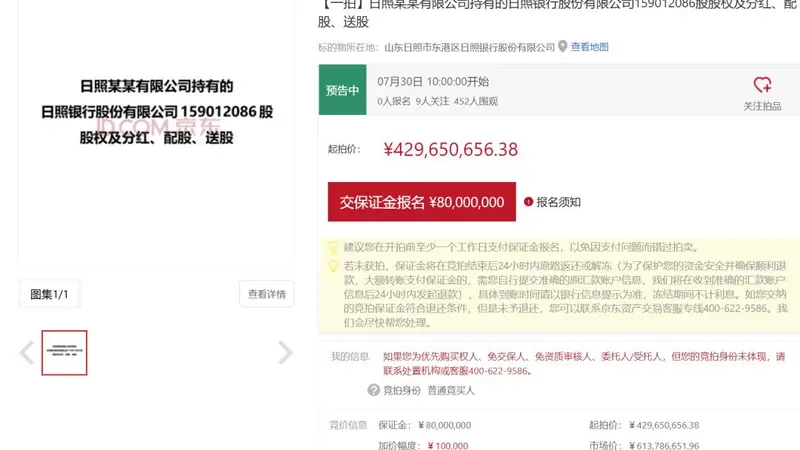Viewport: 800px width, 450px height.
Task: Click the red 报名须知 alert icon
Action: point(529,202)
